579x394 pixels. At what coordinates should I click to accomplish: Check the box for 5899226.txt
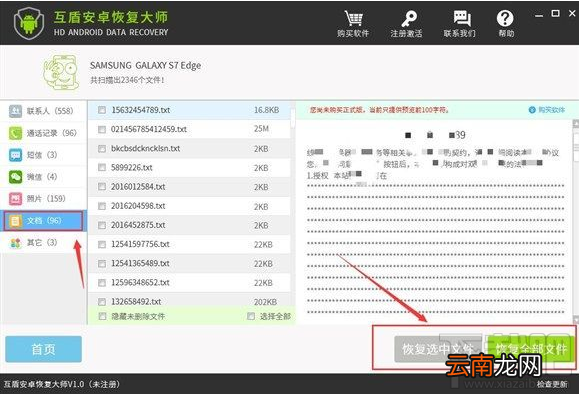tap(102, 168)
